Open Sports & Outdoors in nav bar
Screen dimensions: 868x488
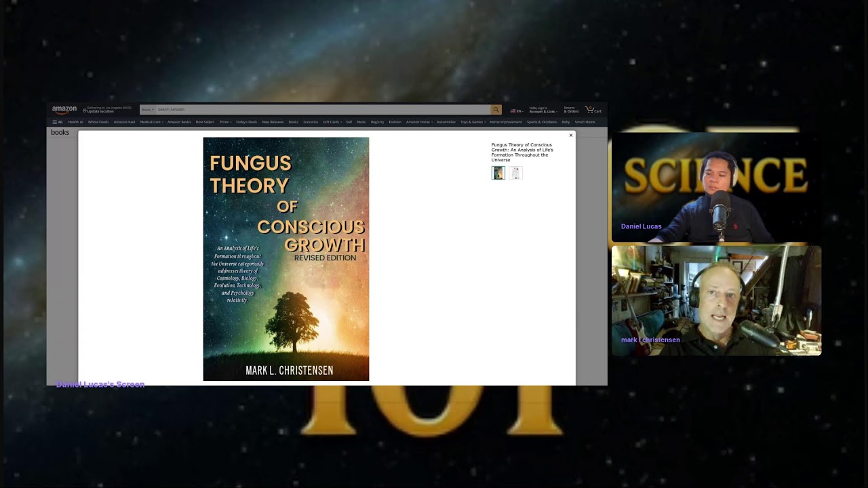(x=542, y=122)
